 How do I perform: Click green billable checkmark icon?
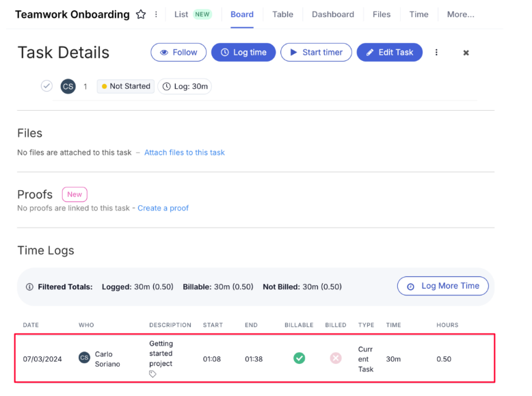pos(299,358)
